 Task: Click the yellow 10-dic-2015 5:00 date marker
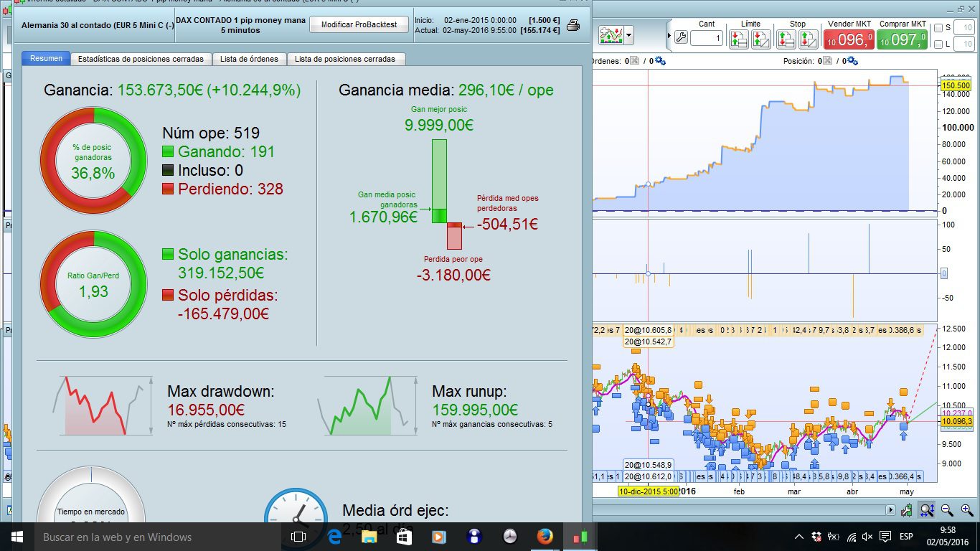coord(649,491)
